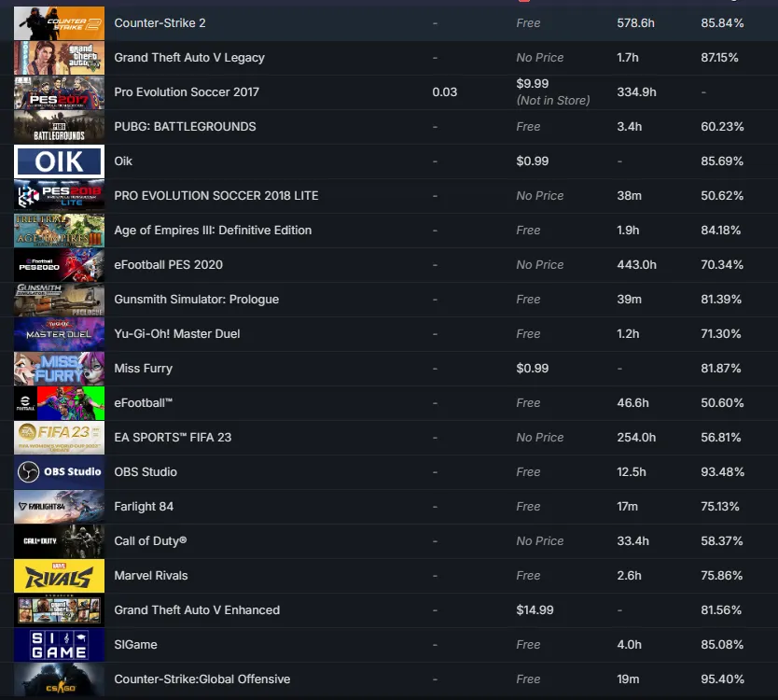The height and width of the screenshot is (700, 778).
Task: Select the Oik game name
Action: pos(123,161)
